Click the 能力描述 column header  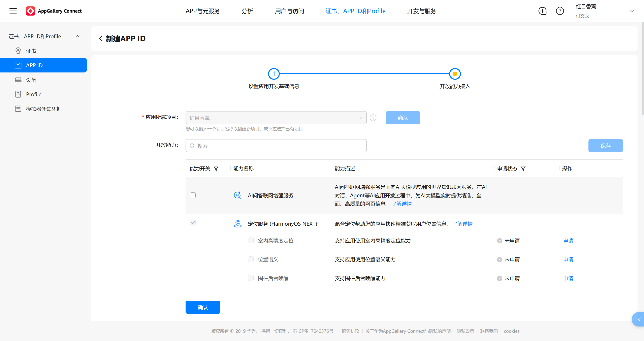(x=345, y=168)
